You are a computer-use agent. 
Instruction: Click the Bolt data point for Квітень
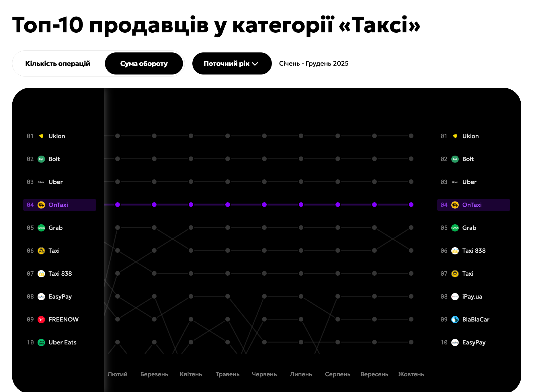click(191, 159)
